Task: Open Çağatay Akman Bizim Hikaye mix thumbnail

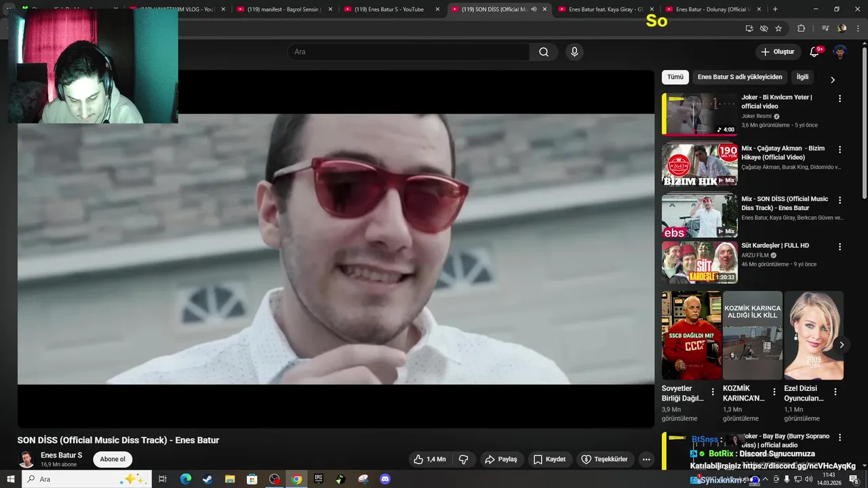Action: point(699,165)
